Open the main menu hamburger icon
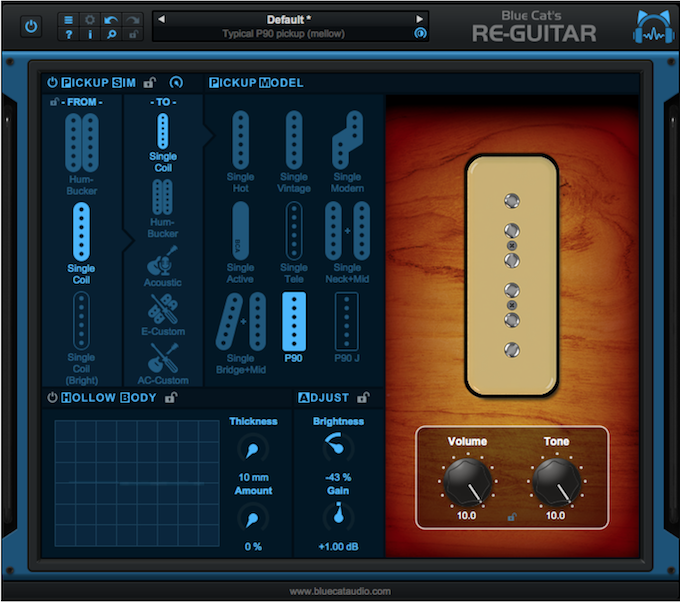Screen dimensions: 680x602 pos(68,20)
